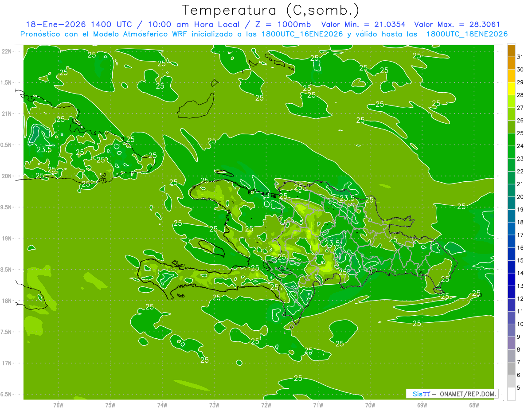Click the "SisTT – ONAMET/REP.DOM." credit label
Viewport: 532px width, 411px height.
click(x=452, y=394)
